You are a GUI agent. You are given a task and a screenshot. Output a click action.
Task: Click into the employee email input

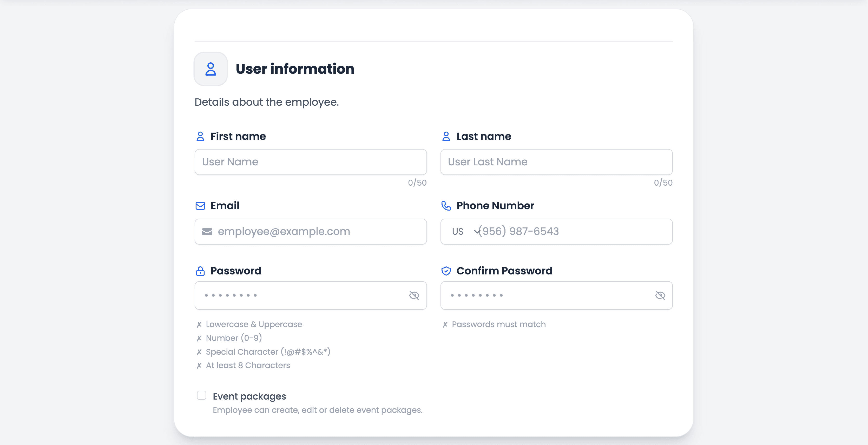pyautogui.click(x=317, y=232)
